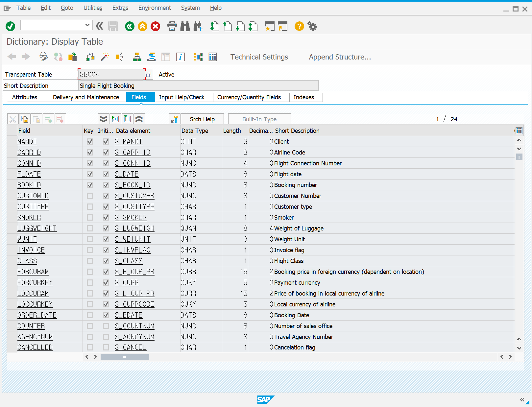Toggle the Initial Values checkbox for FORCURAM
The height and width of the screenshot is (407, 532).
106,272
